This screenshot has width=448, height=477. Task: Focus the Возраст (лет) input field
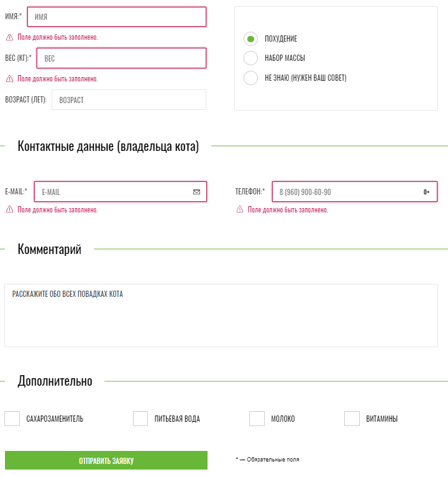point(129,100)
